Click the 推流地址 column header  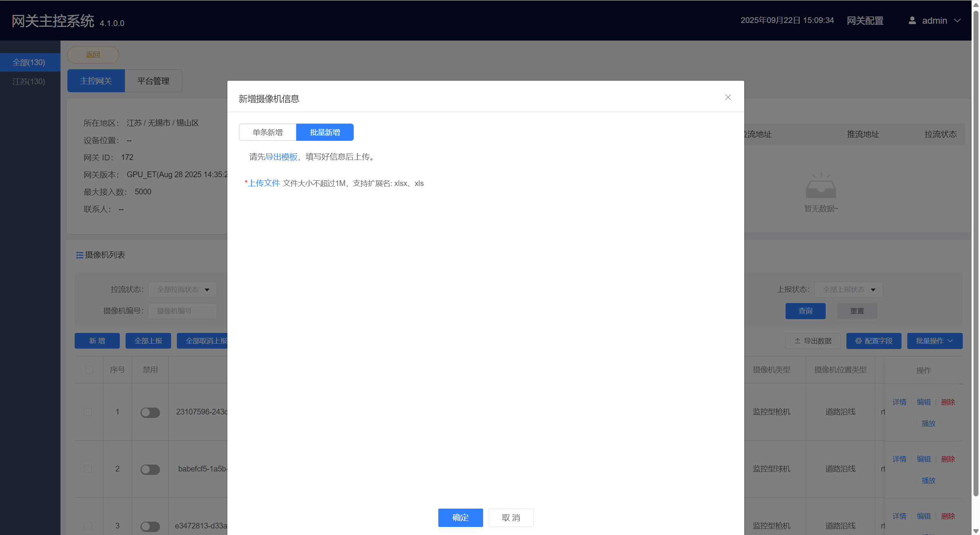coord(863,134)
